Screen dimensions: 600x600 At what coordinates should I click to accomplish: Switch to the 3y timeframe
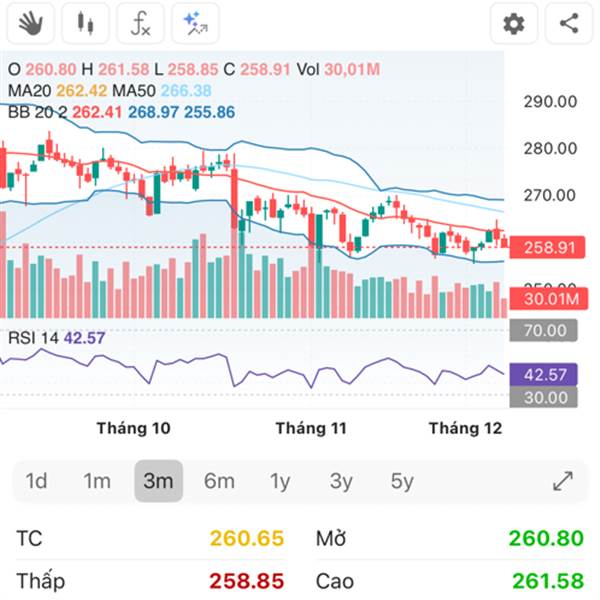pos(341,481)
